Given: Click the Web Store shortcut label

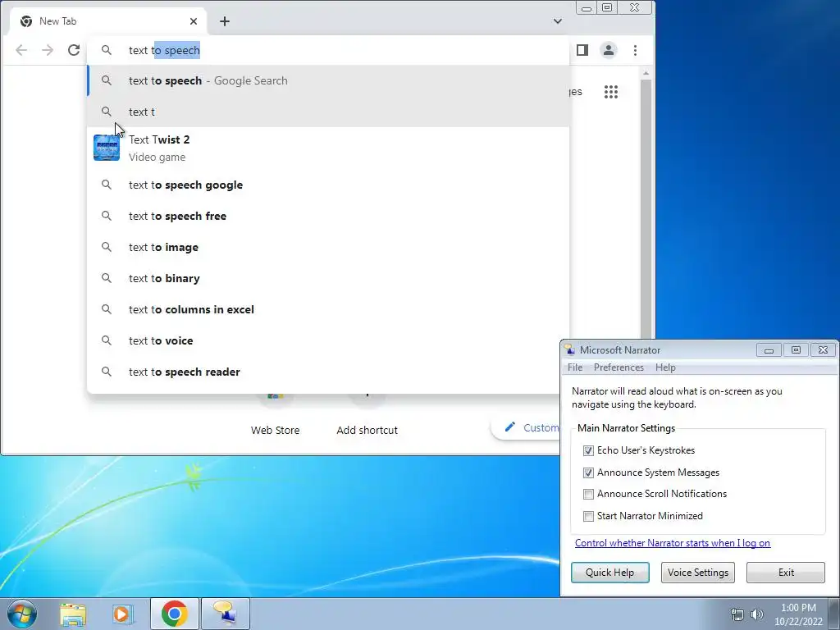Looking at the screenshot, I should point(276,430).
